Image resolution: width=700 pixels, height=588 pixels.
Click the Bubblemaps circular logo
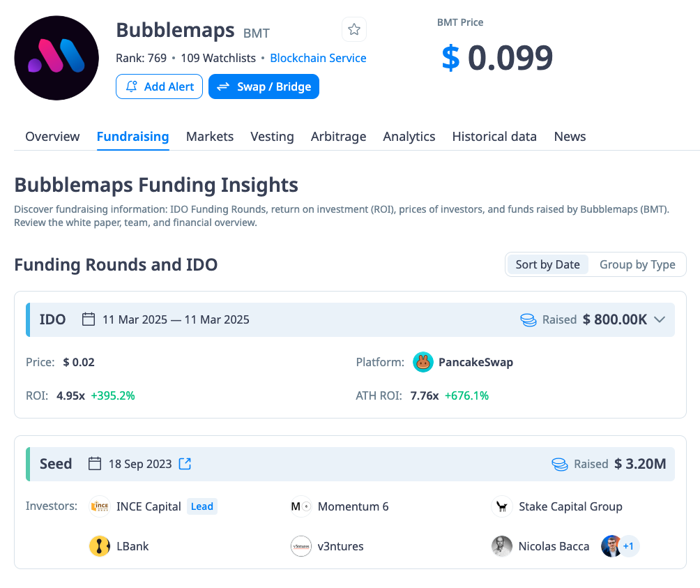click(56, 57)
